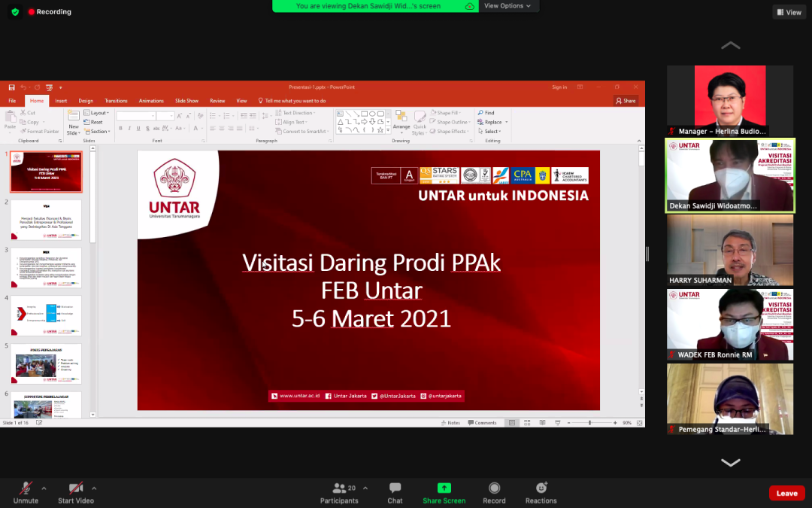Open the Select dropdown in Editing
Viewport: 812px width, 508px height.
point(489,131)
